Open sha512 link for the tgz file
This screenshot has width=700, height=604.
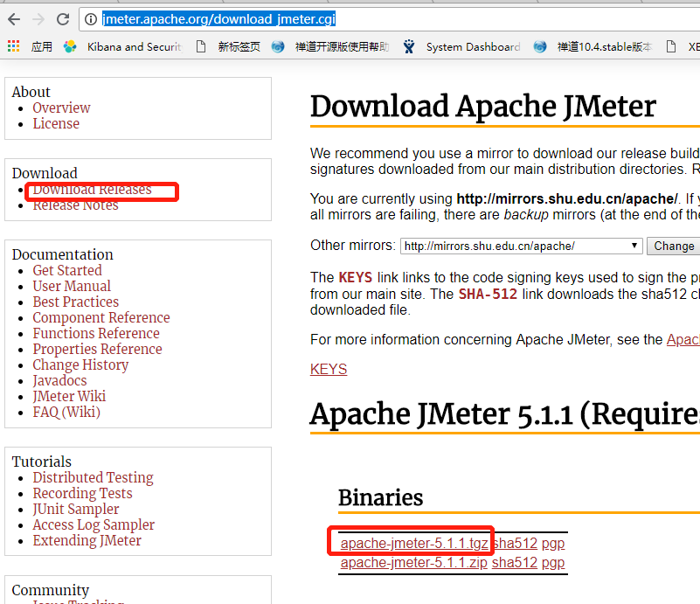point(516,544)
